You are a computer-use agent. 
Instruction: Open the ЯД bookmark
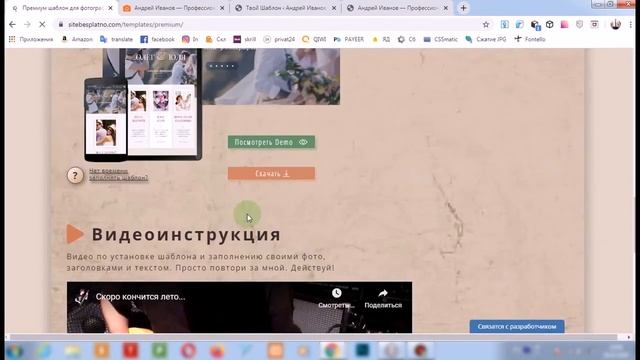point(381,39)
